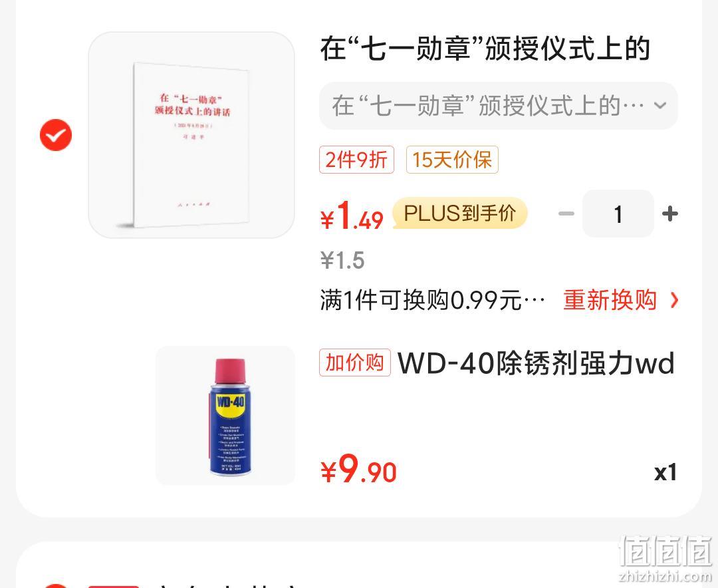This screenshot has height=588, width=718.
Task: Click the PLUS到手价 badge
Action: coord(460,213)
